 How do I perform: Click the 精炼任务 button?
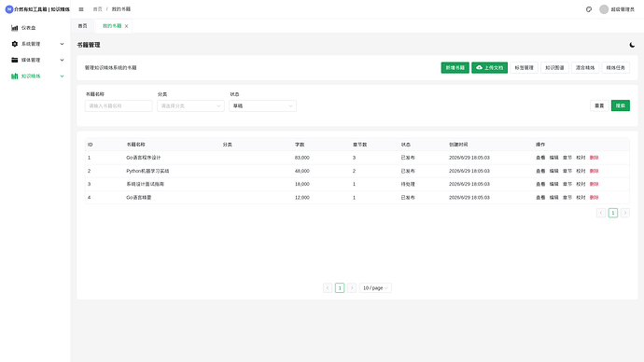tap(616, 68)
